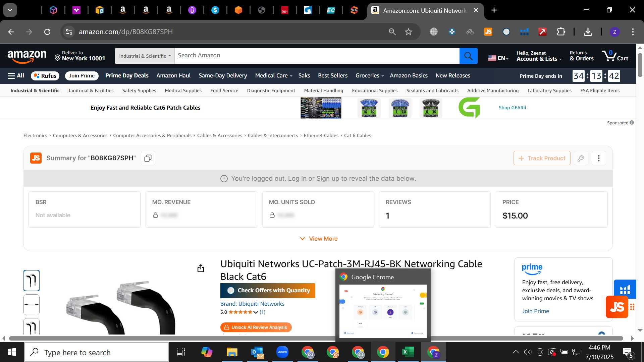Select Janitorial & Facilities subcategory
This screenshot has height=362, width=644.
click(x=91, y=90)
